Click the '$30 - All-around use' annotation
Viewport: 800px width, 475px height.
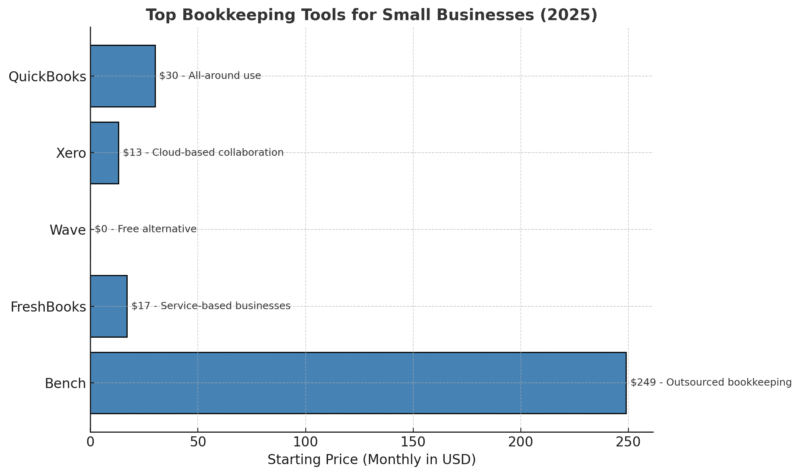(210, 76)
